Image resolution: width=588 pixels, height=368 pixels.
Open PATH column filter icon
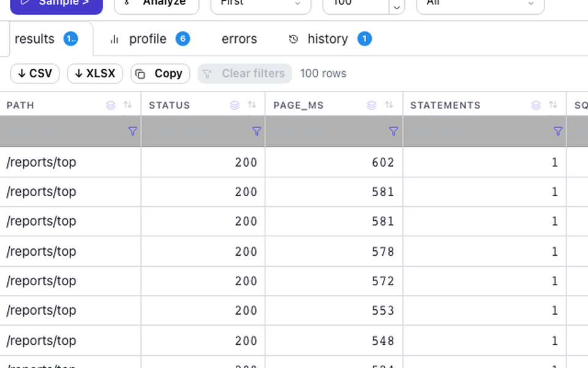pos(132,131)
